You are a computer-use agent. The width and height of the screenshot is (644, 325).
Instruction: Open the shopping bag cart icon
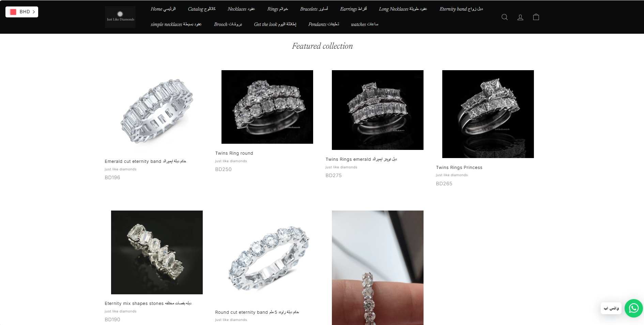click(536, 17)
